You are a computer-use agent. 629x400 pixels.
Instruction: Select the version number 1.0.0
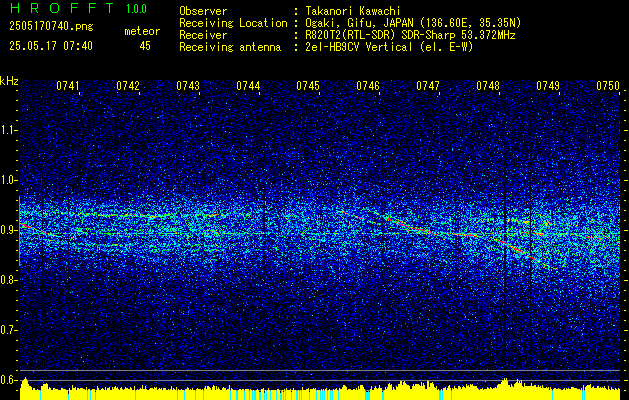136,8
